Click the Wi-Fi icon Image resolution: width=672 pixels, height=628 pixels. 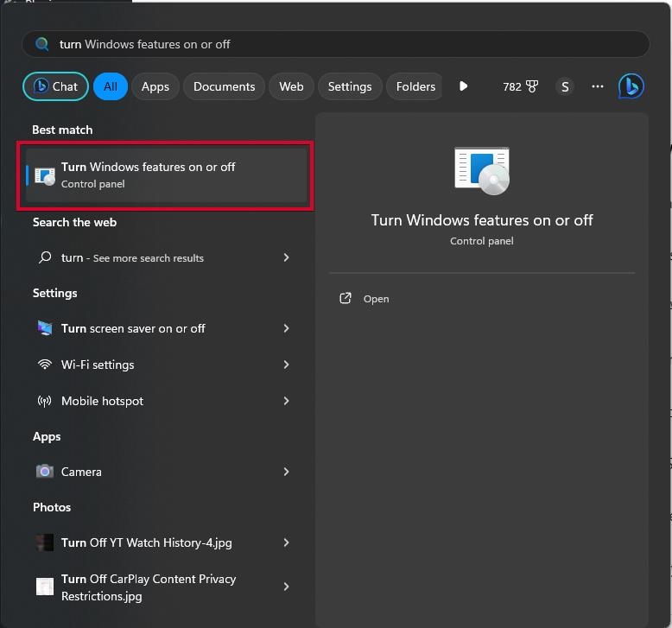point(45,365)
